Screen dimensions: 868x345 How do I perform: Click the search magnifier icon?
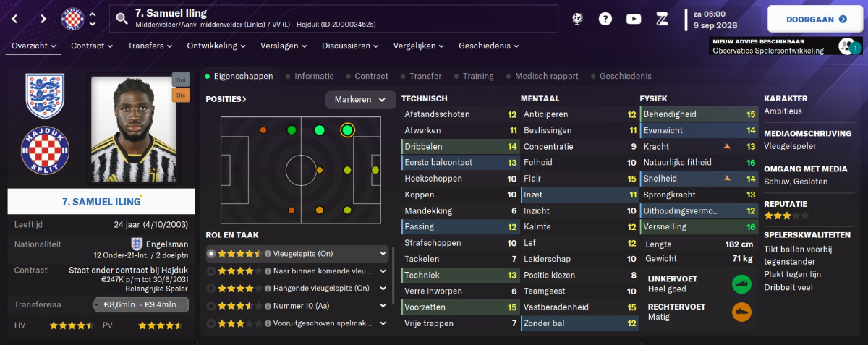[122, 19]
